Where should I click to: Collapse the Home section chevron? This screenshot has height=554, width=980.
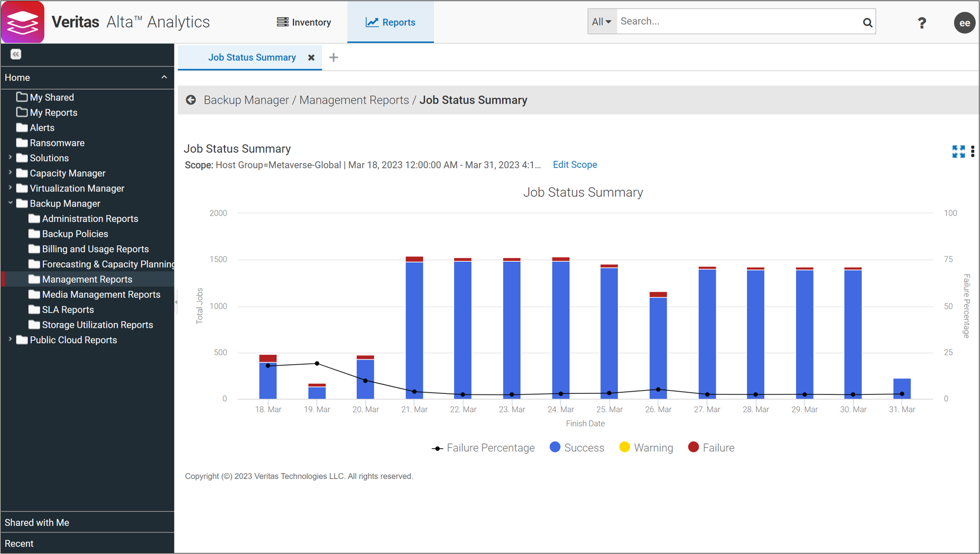(x=164, y=77)
